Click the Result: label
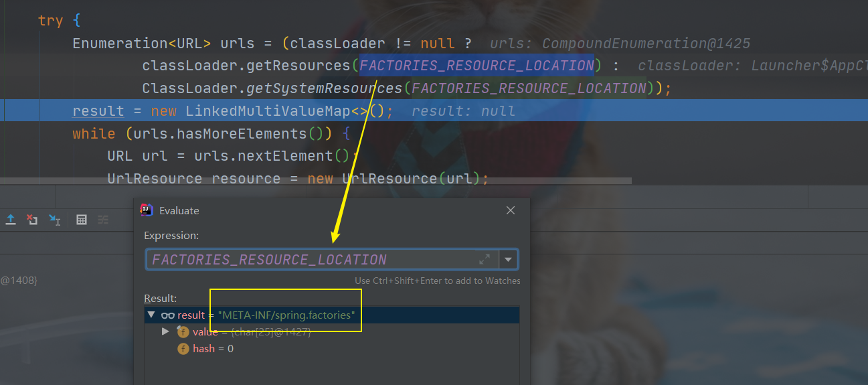 tap(160, 298)
